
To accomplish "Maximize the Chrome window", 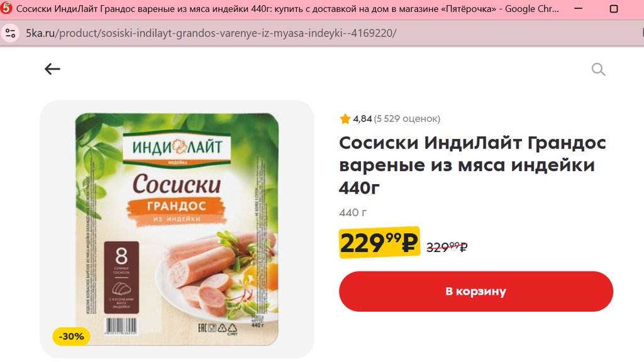I will [x=614, y=9].
